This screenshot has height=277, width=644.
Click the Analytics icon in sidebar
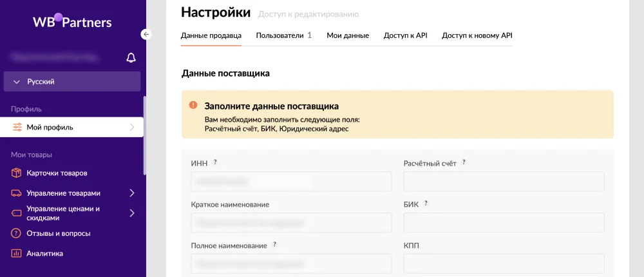[x=16, y=253]
